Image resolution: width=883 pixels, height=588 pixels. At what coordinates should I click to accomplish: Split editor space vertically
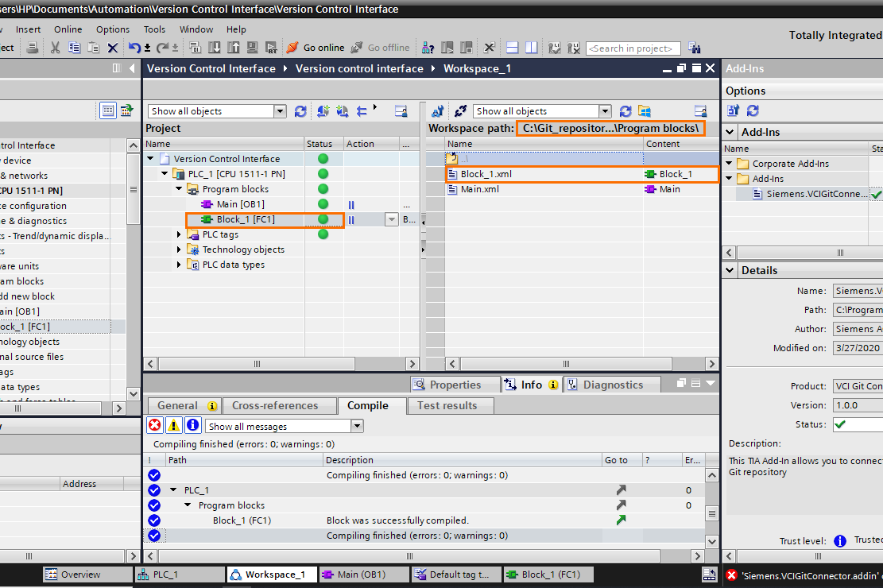tap(532, 48)
